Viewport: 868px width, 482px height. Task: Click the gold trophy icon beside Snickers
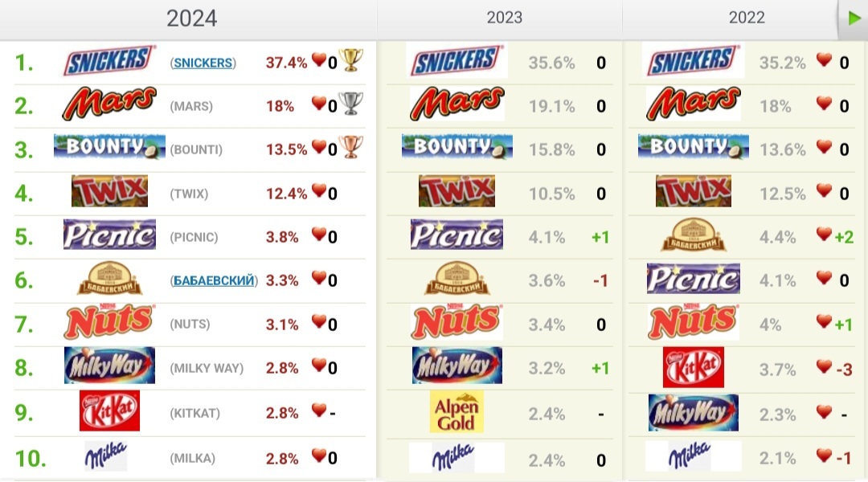click(350, 60)
